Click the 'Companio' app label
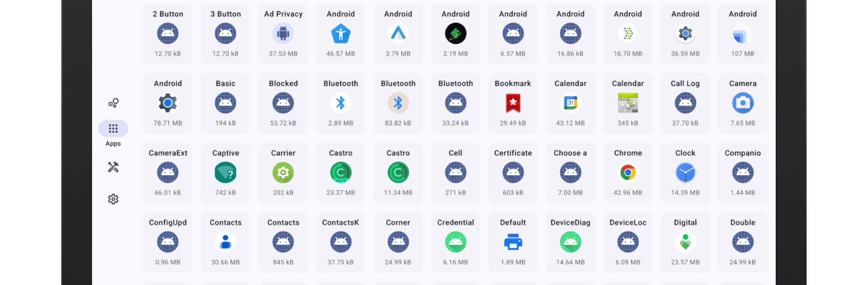 (743, 153)
